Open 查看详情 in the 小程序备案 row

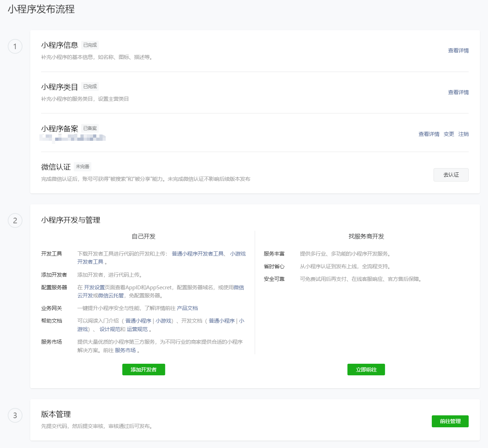tap(429, 134)
